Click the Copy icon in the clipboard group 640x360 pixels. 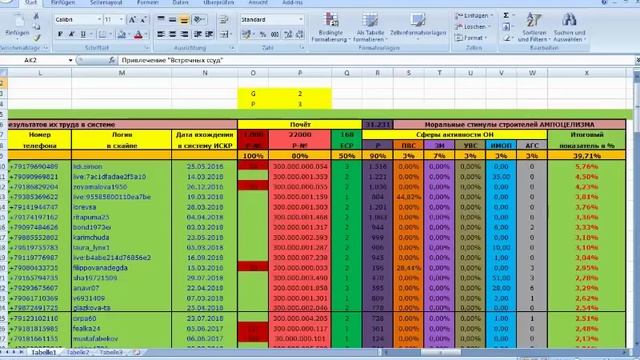36,27
